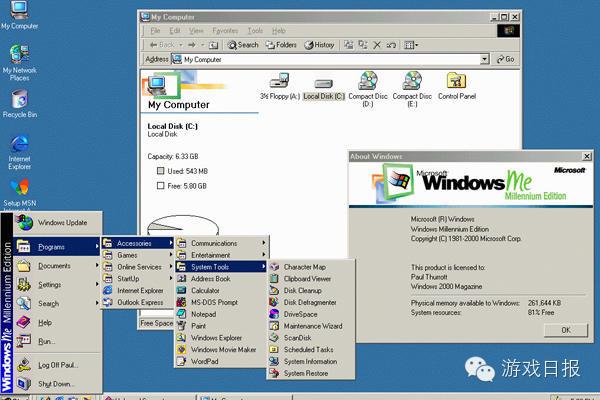600x400 pixels.
Task: Expand Programs in the Start menu
Action: pyautogui.click(x=58, y=247)
